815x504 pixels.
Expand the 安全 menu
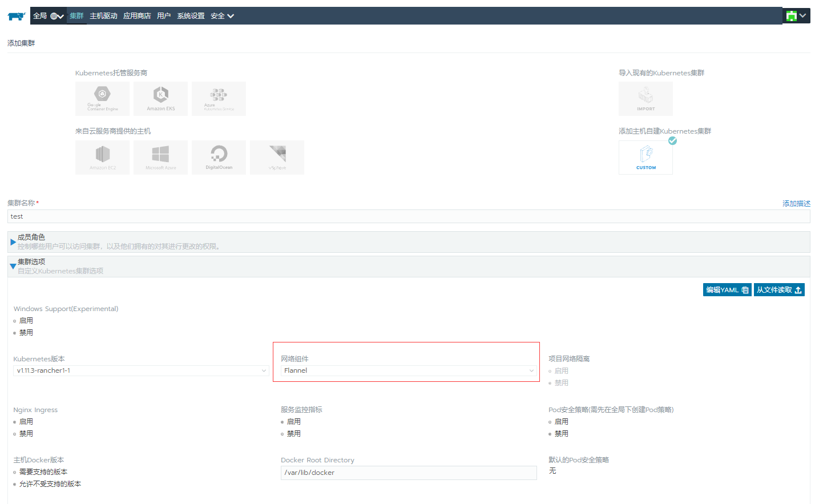pos(222,16)
